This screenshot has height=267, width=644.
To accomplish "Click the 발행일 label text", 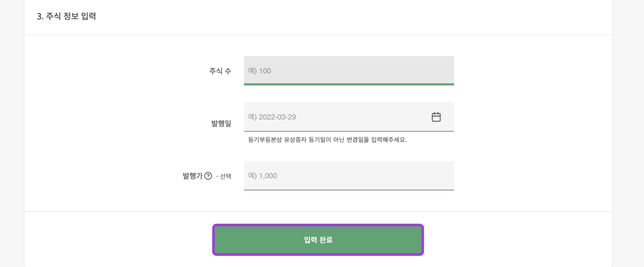I will click(221, 123).
